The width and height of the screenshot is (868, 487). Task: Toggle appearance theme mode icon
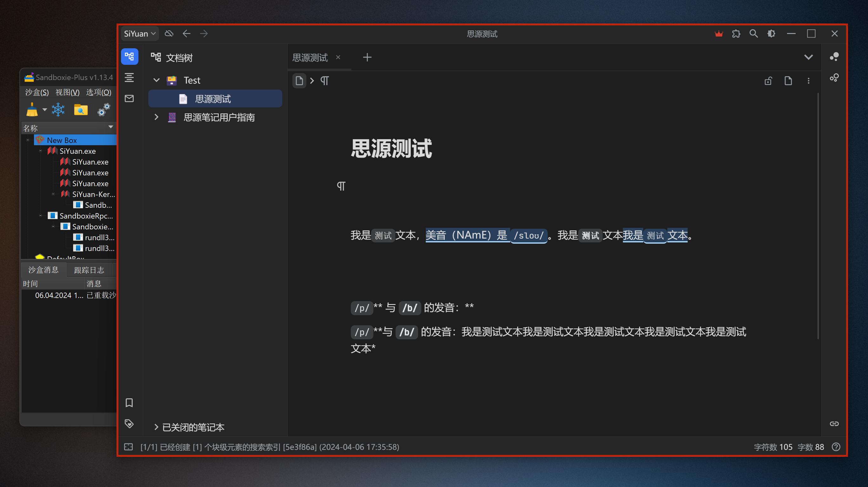point(771,34)
